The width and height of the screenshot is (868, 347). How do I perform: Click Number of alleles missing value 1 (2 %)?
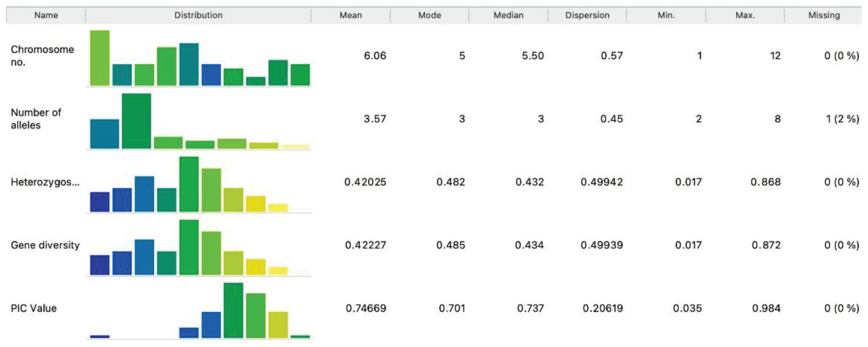point(842,119)
